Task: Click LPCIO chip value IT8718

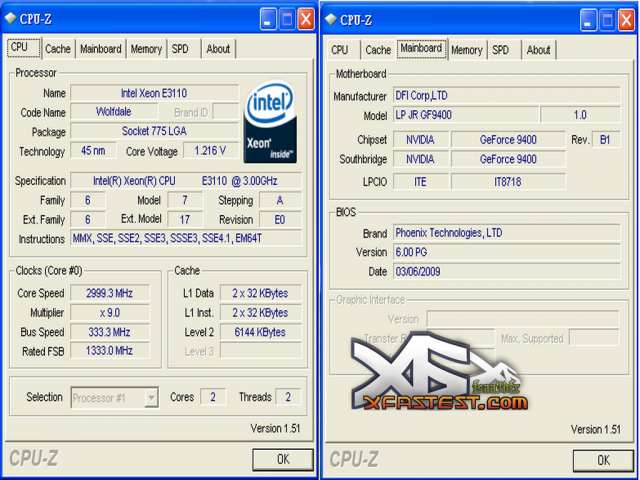Action: (x=508, y=182)
